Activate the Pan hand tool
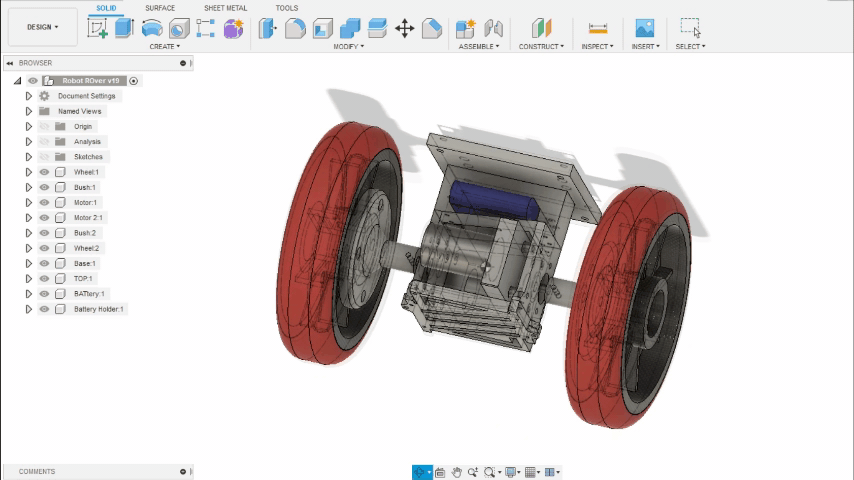Screen dimensions: 854x480 click(x=456, y=472)
